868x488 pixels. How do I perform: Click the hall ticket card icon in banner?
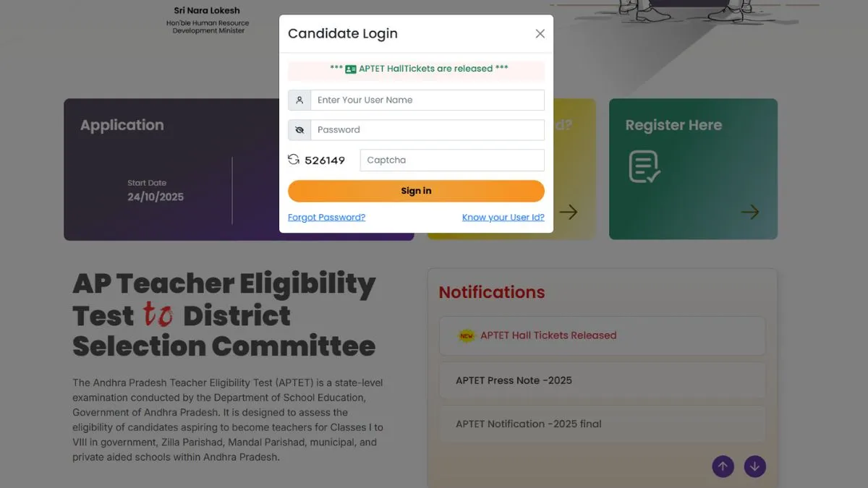pyautogui.click(x=350, y=70)
